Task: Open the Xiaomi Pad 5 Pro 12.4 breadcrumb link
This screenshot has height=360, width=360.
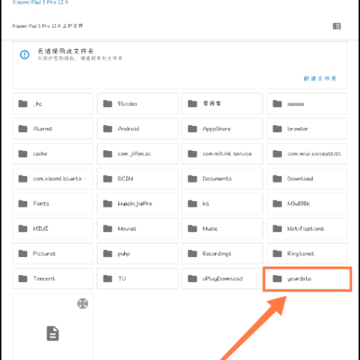Action: coord(40,2)
